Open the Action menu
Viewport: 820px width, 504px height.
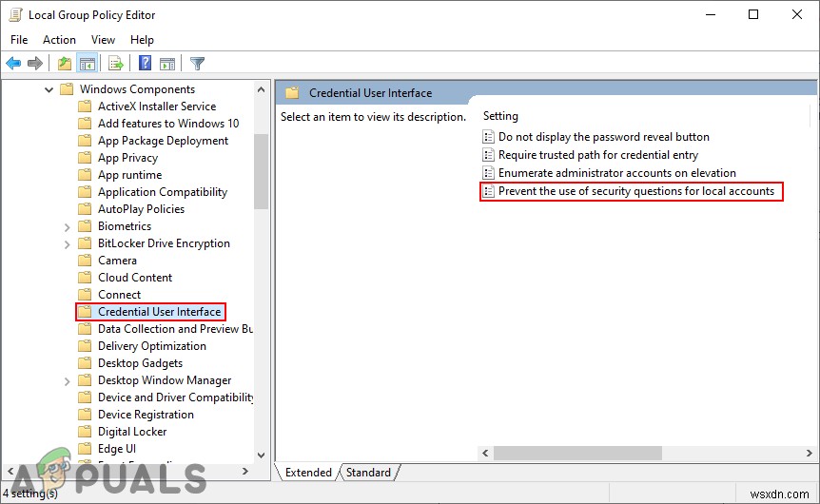(x=59, y=40)
